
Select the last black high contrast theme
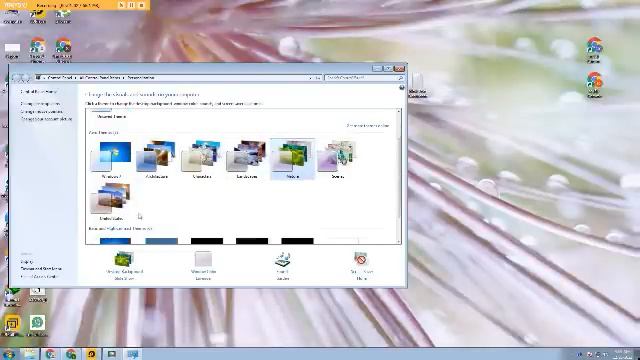click(297, 241)
